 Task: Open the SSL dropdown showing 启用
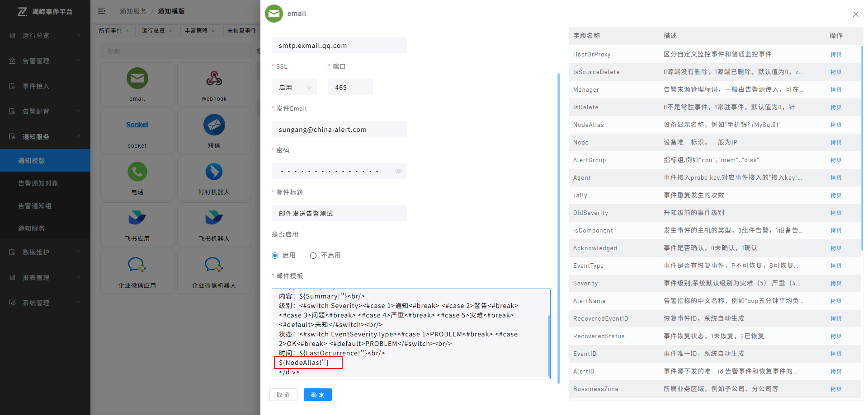294,87
